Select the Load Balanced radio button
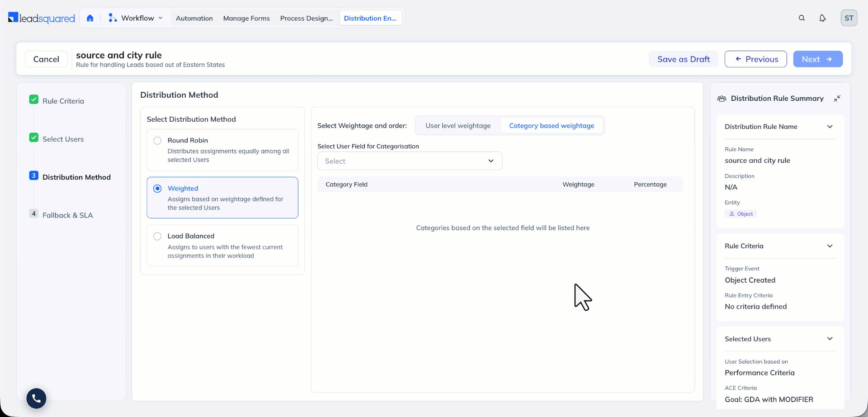Screen dimensions: 868x417 tap(157, 236)
